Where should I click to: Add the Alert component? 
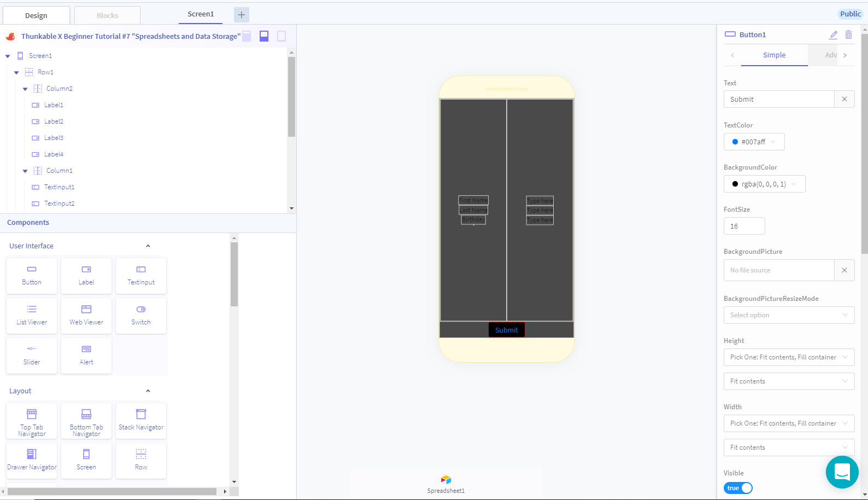click(x=86, y=356)
